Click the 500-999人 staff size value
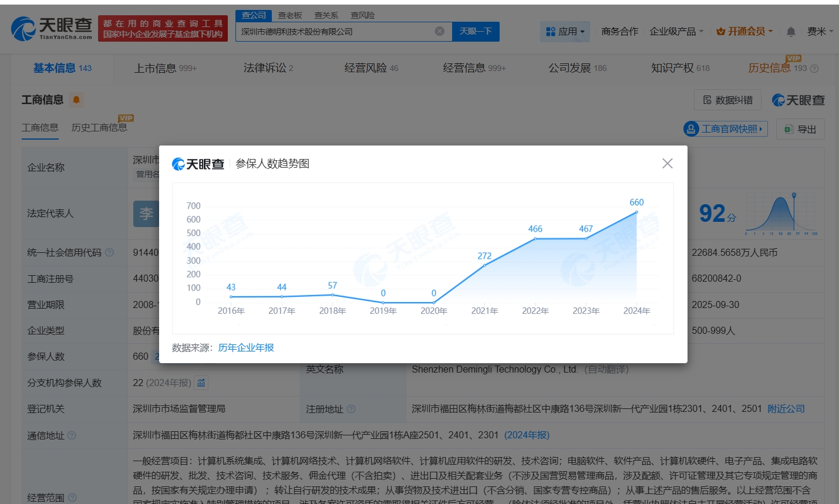 tap(713, 331)
